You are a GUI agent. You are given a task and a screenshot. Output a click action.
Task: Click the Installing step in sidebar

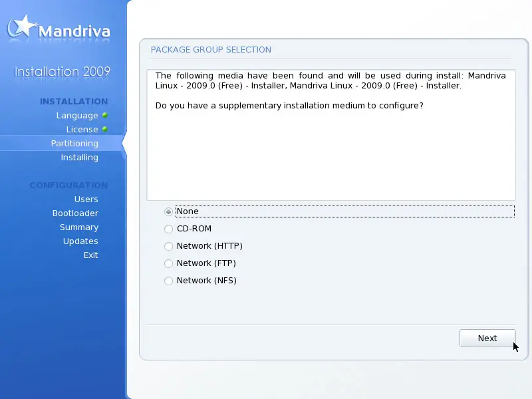pyautogui.click(x=79, y=158)
